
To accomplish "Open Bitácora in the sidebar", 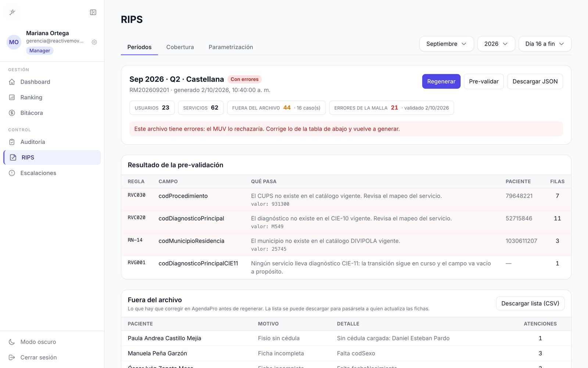I will [x=52, y=113].
